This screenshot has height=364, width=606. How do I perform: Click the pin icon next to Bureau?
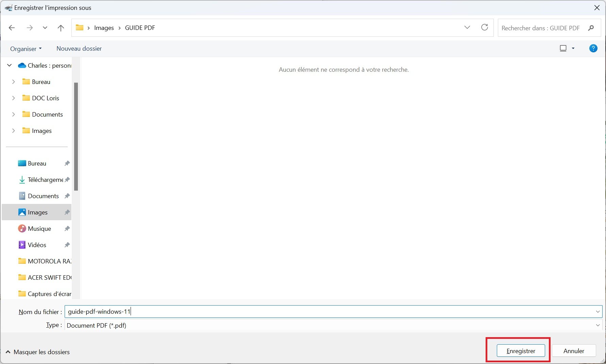[67, 163]
